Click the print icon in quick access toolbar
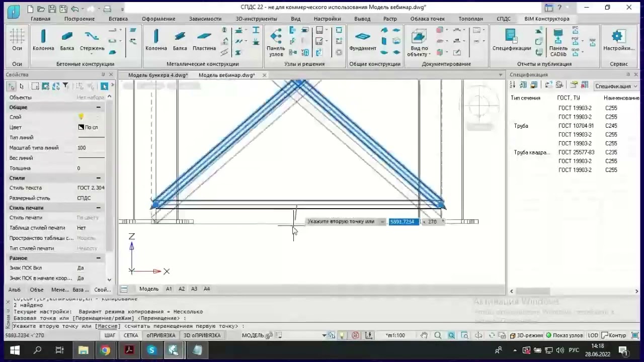Screen dimensions: 644x362 (x=107, y=9)
